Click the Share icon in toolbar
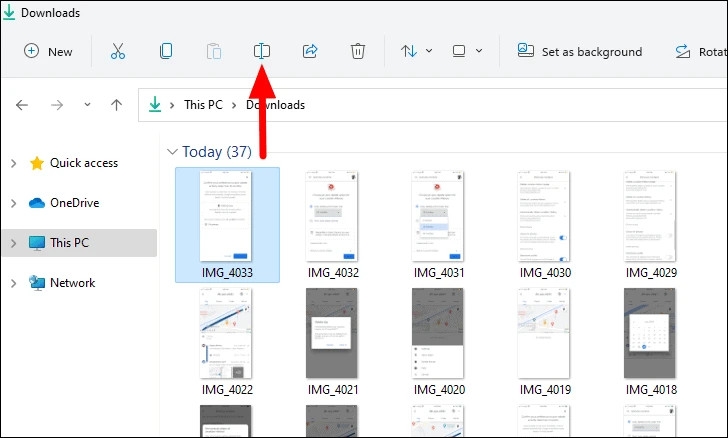This screenshot has height=438, width=728. (310, 51)
